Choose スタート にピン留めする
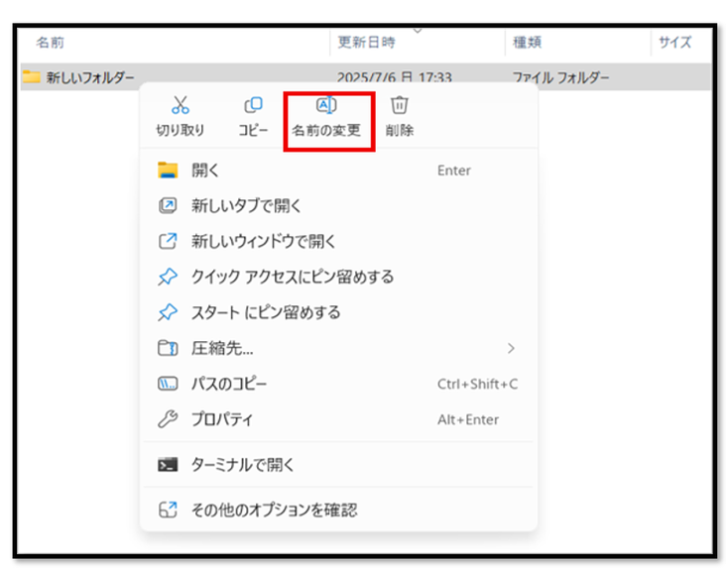Screen dimensions: 728x572 click(339, 312)
